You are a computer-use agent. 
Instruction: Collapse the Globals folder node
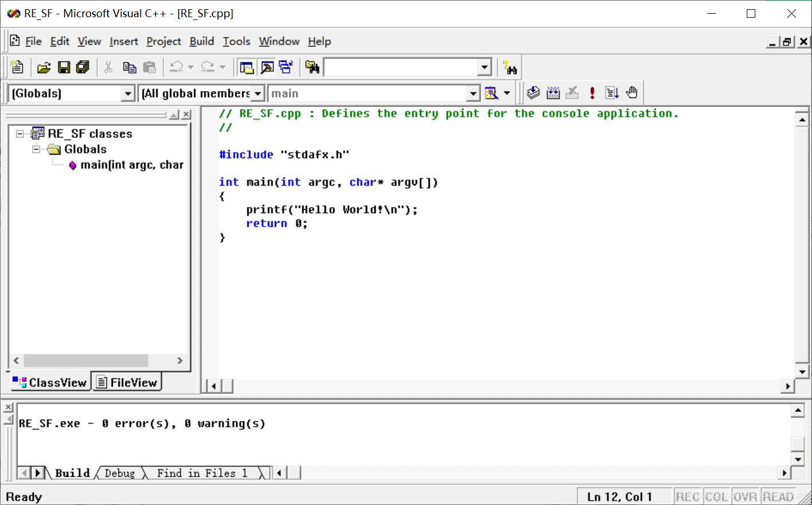tap(36, 149)
